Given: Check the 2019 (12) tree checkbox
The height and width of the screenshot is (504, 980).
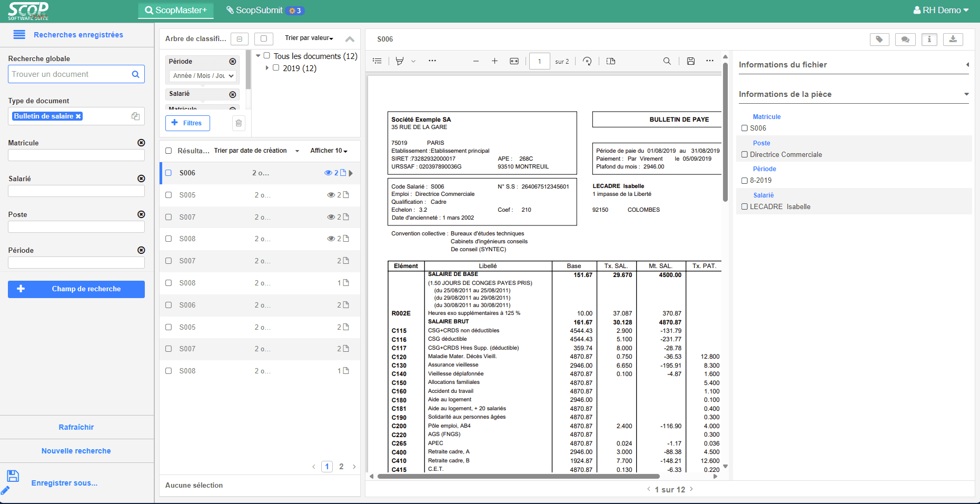Looking at the screenshot, I should [276, 68].
